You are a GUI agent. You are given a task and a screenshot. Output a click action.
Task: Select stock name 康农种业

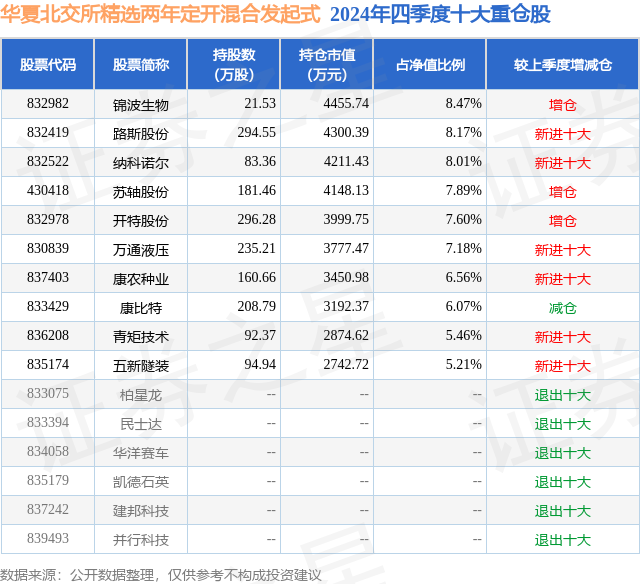coord(141,279)
